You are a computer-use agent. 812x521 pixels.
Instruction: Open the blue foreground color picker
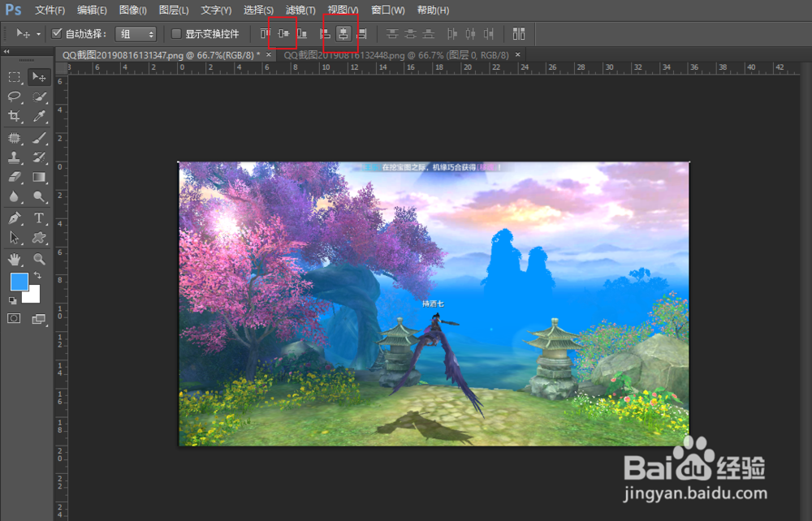(19, 281)
